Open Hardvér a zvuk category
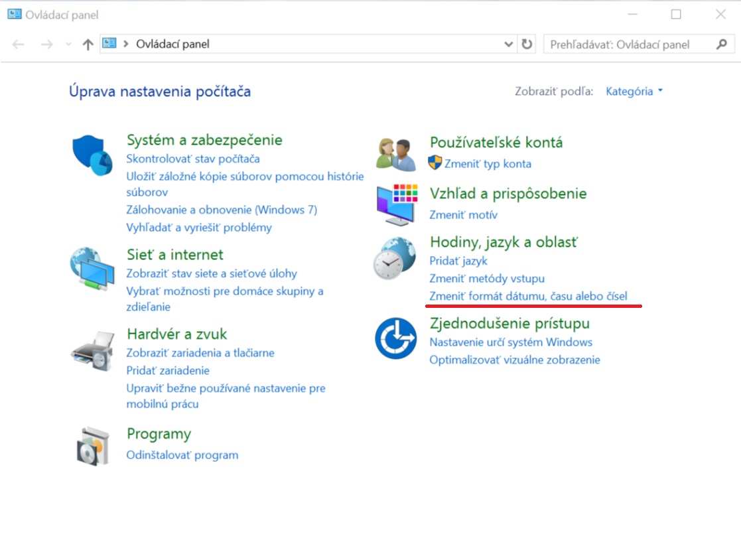 (x=176, y=334)
